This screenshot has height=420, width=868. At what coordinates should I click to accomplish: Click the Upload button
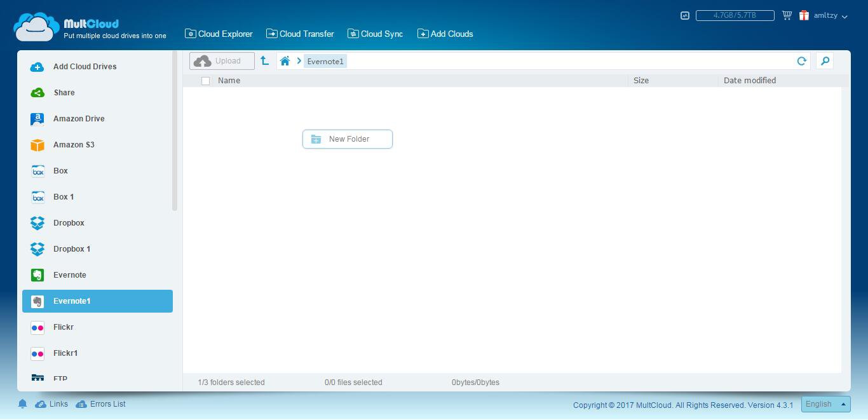pos(222,61)
